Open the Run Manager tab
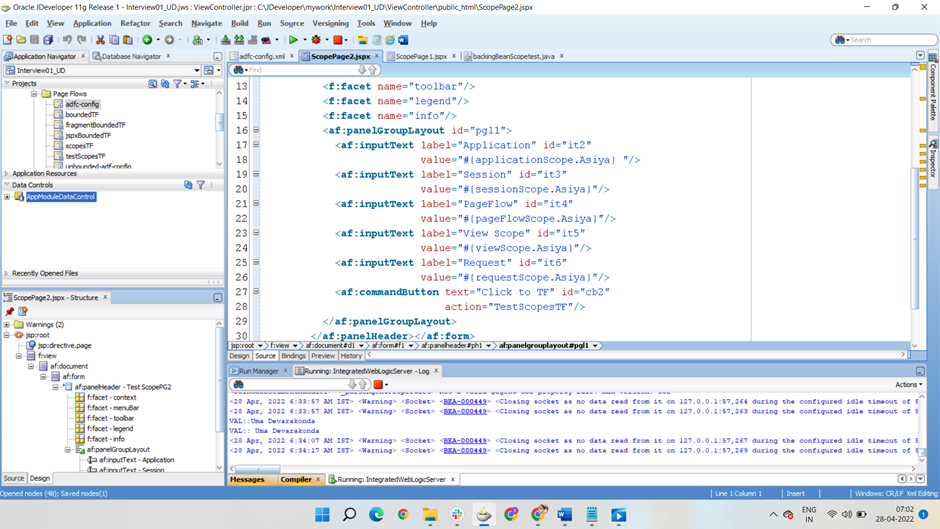This screenshot has width=940, height=529. (x=259, y=371)
